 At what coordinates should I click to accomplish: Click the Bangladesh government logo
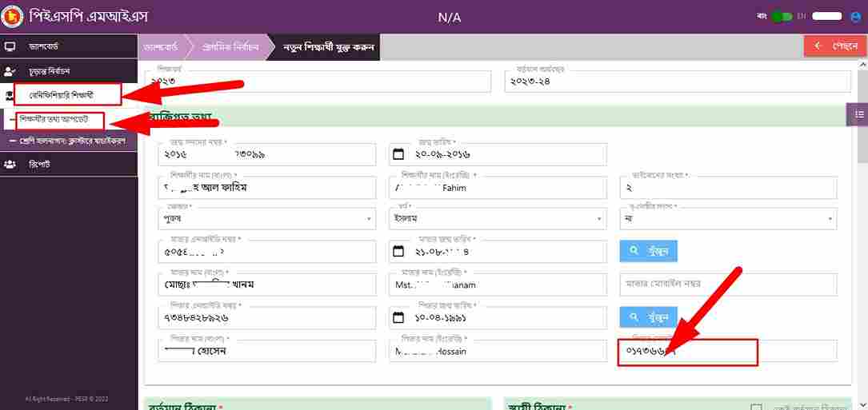tap(12, 17)
